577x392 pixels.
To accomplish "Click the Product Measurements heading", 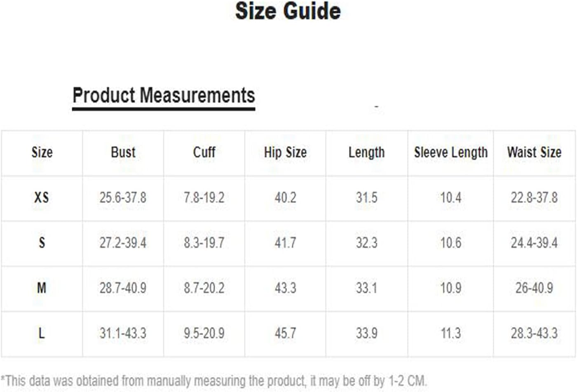I will click(164, 95).
